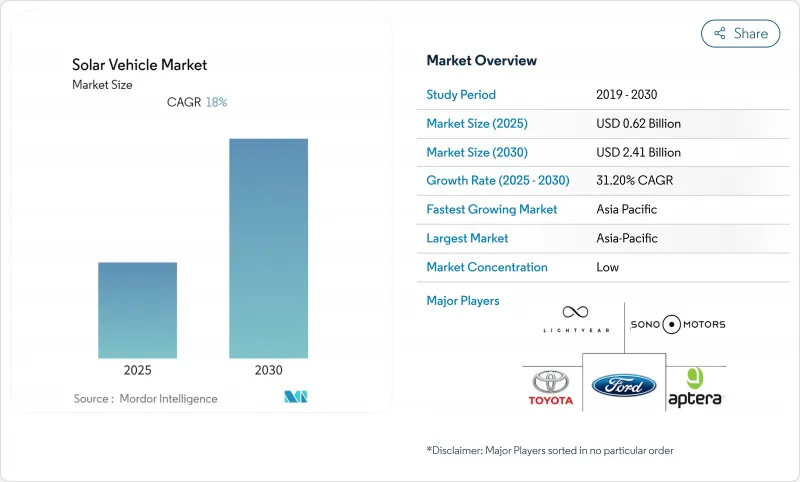This screenshot has height=482, width=800.
Task: Select the 2030 market size bar
Action: click(x=268, y=248)
